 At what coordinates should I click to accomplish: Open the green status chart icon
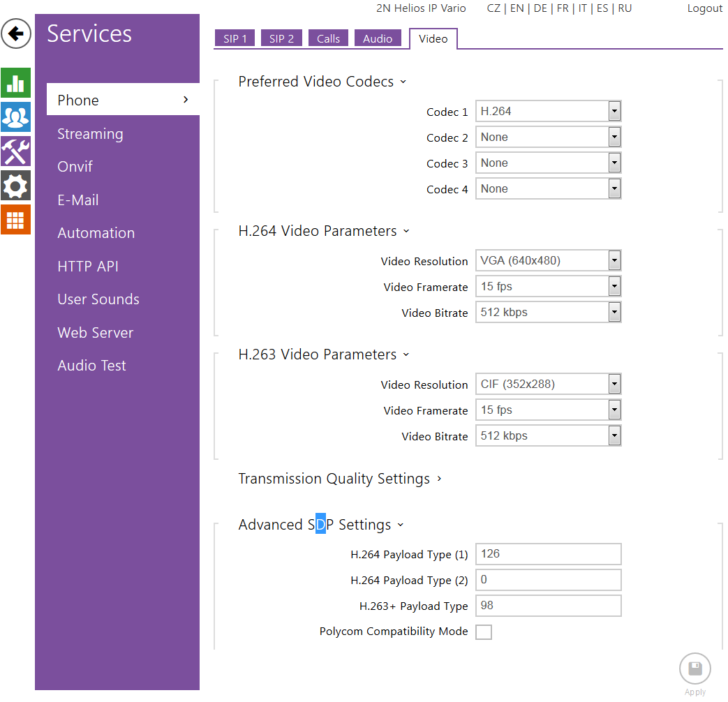(15, 83)
